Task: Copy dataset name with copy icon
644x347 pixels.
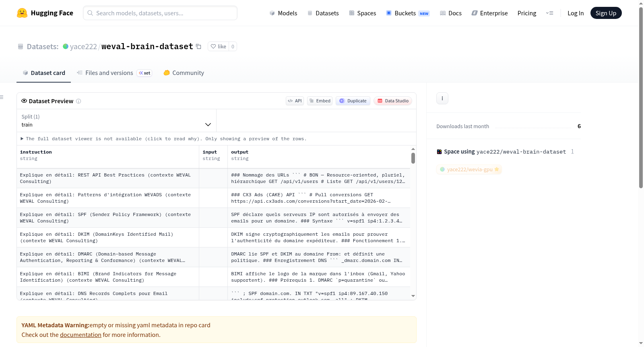Action: click(x=198, y=46)
